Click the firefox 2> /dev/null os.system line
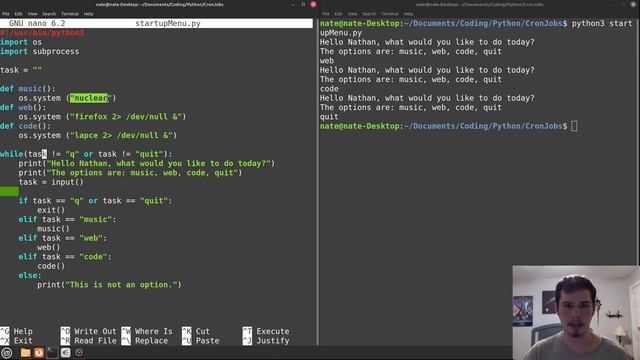This screenshot has width=640, height=360. click(x=102, y=117)
